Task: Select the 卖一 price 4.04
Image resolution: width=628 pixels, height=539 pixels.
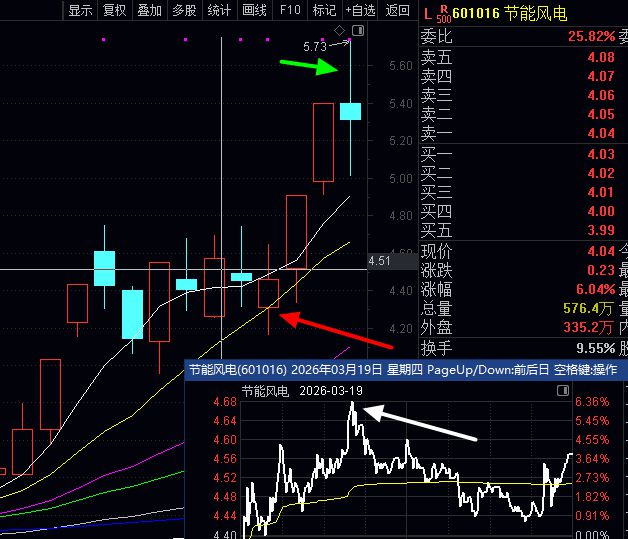Action: 601,133
